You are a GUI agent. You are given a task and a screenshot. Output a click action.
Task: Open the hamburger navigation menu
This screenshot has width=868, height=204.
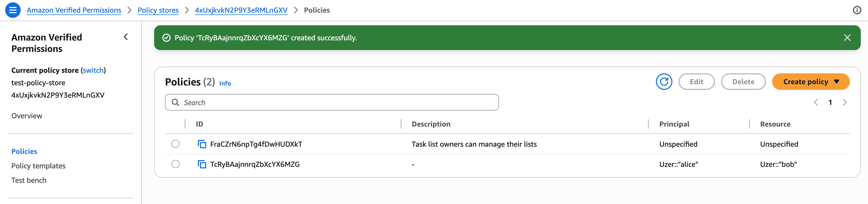click(x=13, y=10)
